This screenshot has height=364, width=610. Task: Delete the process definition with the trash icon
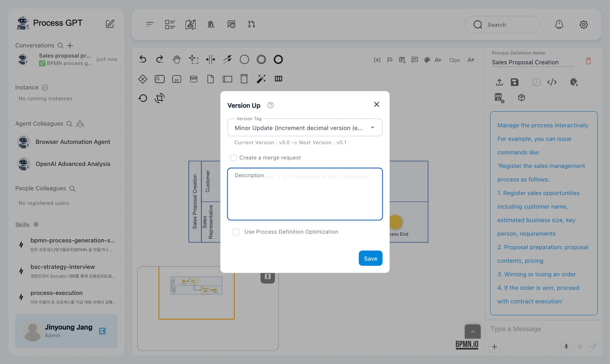coord(588,61)
